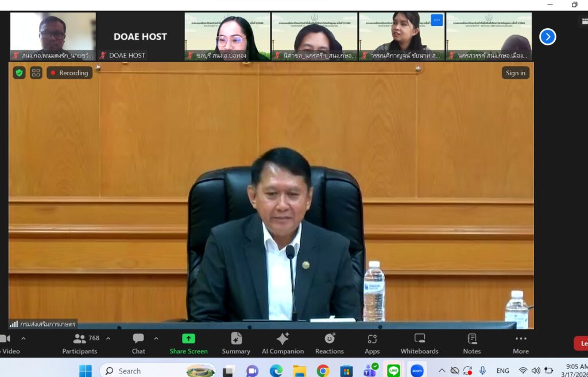Open the Whiteboards tool
The height and width of the screenshot is (377, 588).
point(419,344)
